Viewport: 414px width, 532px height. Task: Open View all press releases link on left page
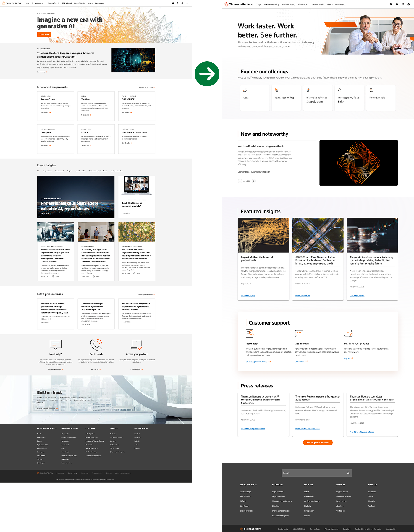146,295
